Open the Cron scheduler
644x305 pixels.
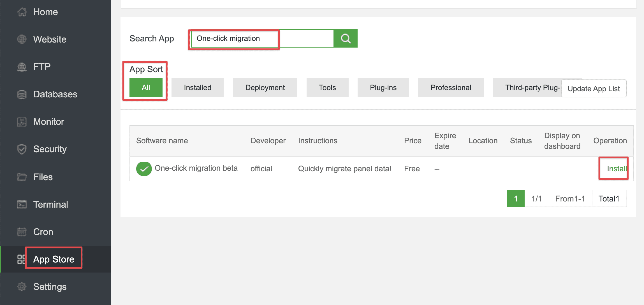(43, 231)
